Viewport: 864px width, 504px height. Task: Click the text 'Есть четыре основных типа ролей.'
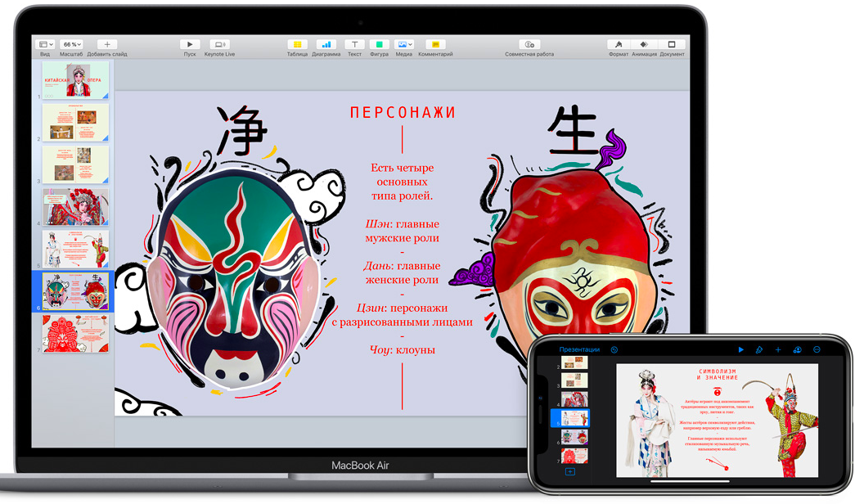[403, 182]
